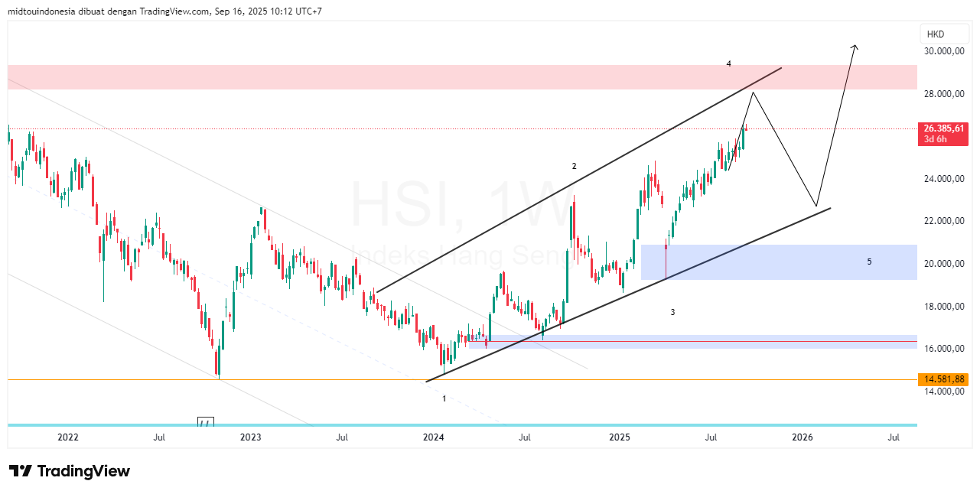Click wave label 3 below lower trendline
980x494 pixels.
pyautogui.click(x=672, y=312)
